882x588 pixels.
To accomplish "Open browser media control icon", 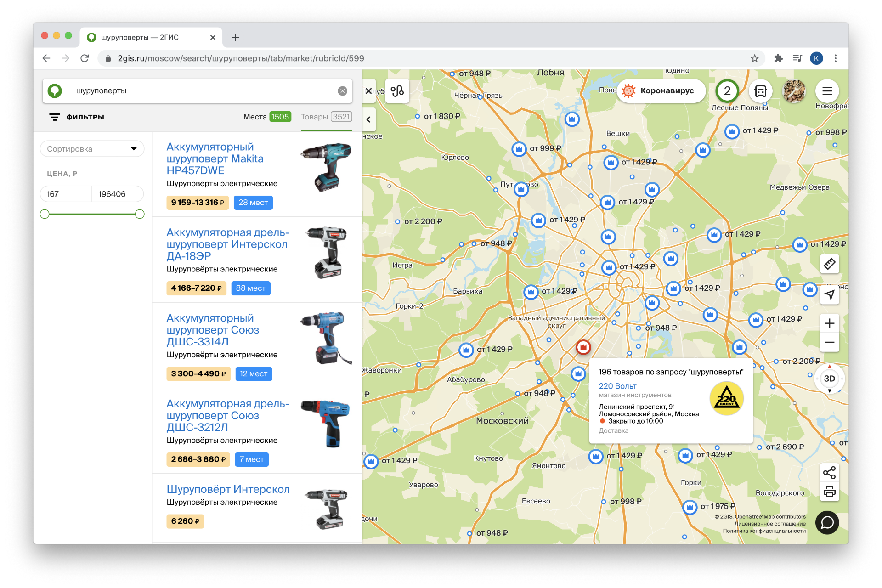I will pos(797,58).
